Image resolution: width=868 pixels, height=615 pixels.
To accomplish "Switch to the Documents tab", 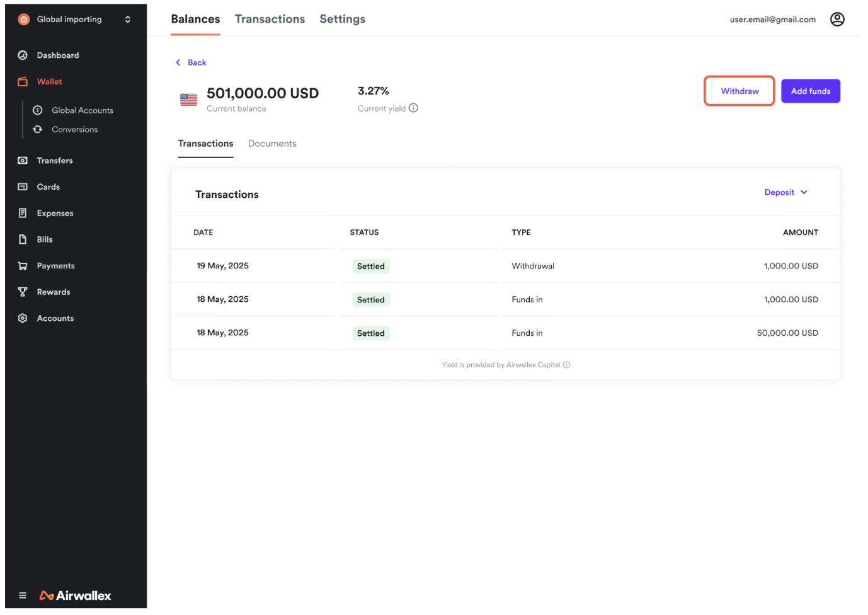I will [x=272, y=144].
